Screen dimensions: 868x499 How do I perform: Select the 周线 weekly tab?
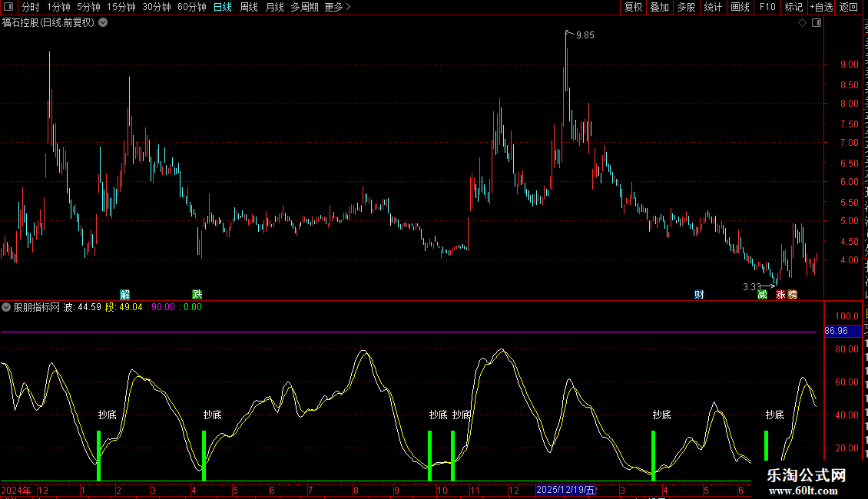(249, 7)
